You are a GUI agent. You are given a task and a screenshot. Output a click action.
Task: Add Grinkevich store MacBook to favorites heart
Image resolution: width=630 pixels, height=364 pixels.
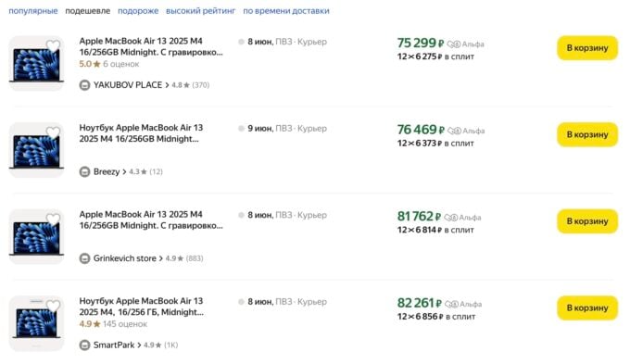tap(53, 219)
